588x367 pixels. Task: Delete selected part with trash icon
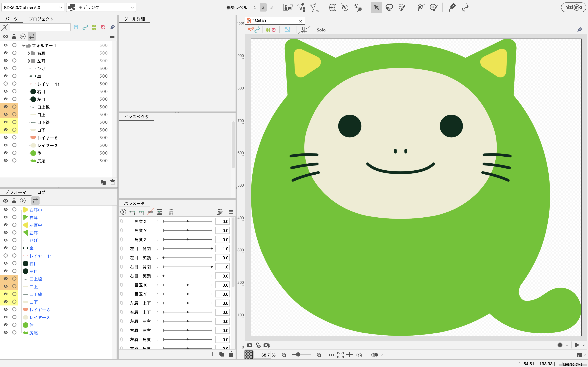(112, 182)
